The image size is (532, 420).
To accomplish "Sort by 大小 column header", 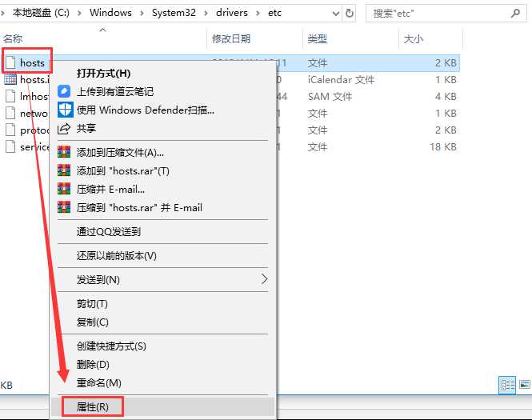I will click(414, 38).
